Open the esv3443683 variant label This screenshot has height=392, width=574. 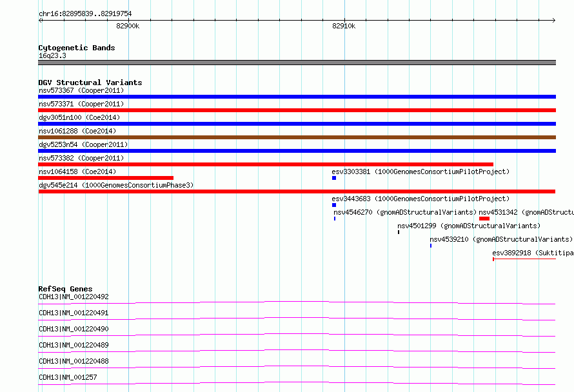tap(421, 199)
